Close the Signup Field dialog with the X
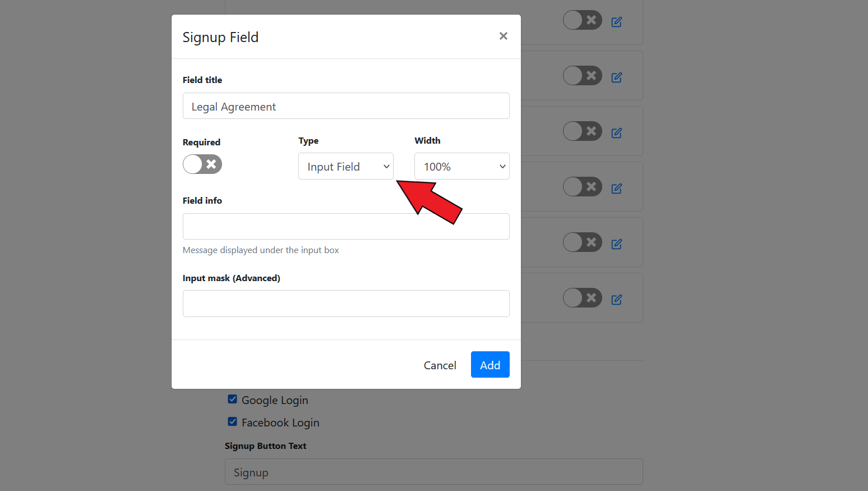The height and width of the screenshot is (491, 868). pos(503,36)
